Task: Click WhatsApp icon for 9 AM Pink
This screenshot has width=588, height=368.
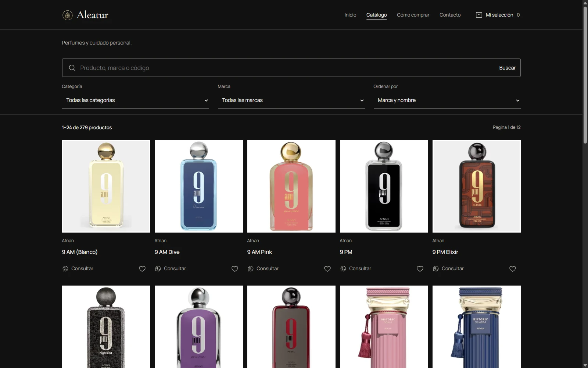Action: pos(251,269)
